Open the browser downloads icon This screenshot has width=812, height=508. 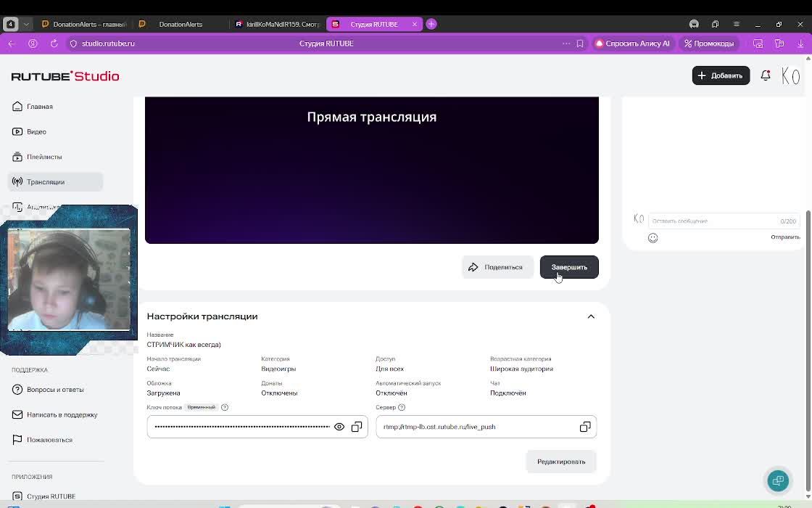click(800, 44)
